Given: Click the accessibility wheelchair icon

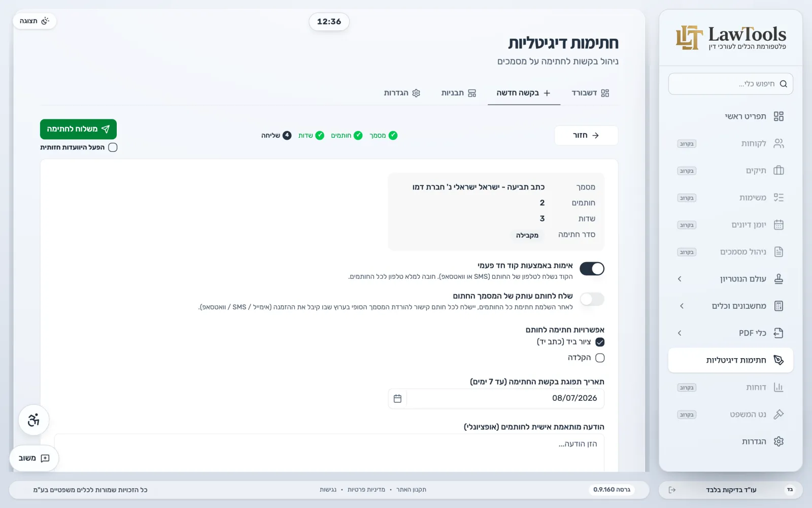Looking at the screenshot, I should pos(33,420).
